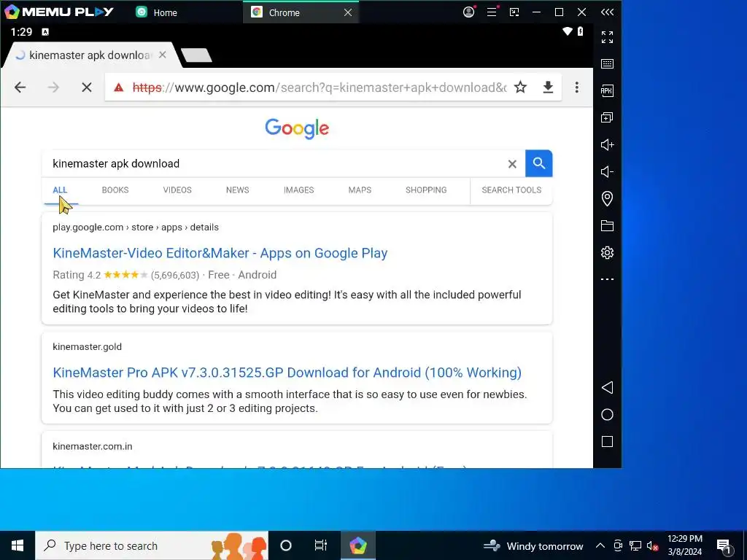Screen dimensions: 747x560
Task: Click the kinemaster.gold site text
Action: coord(88,346)
